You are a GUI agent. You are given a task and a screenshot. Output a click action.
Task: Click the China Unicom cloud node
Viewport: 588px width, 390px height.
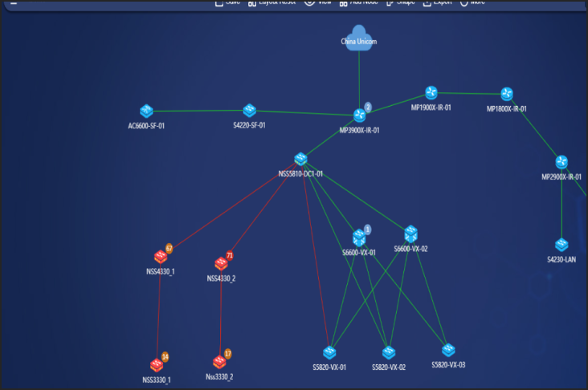(x=360, y=40)
